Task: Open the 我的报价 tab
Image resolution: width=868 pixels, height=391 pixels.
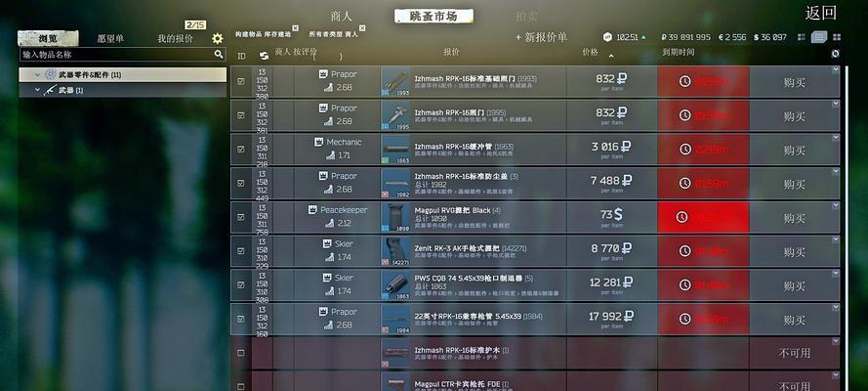Action: 175,38
